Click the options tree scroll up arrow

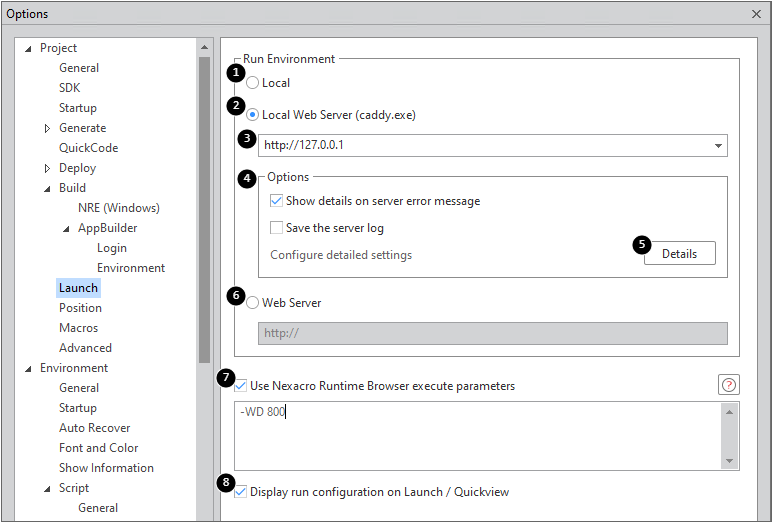click(x=205, y=47)
